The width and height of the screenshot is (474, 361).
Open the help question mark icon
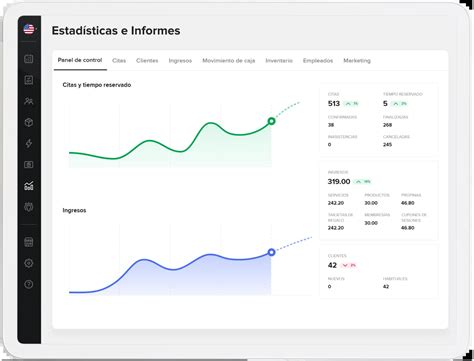tap(29, 284)
